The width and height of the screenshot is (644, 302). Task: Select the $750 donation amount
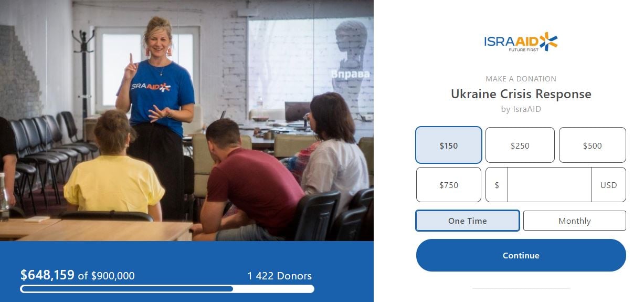point(449,185)
